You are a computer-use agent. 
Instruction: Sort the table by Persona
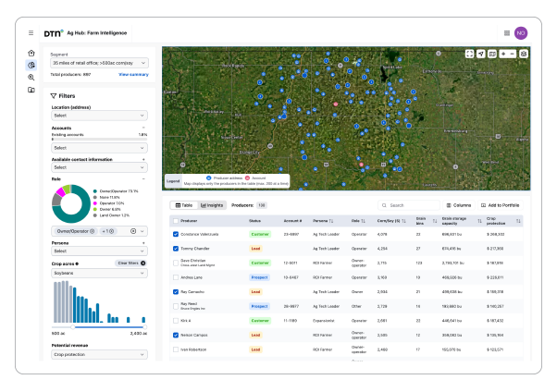pyautogui.click(x=331, y=221)
